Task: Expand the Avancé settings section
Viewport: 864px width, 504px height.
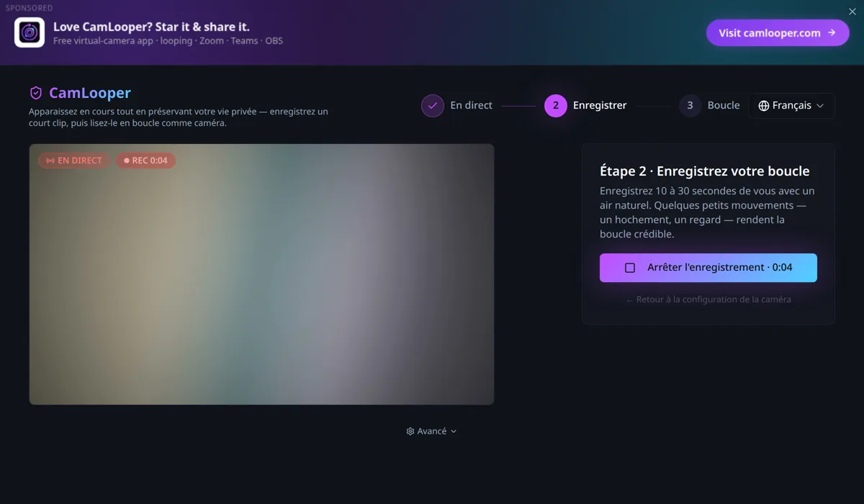Action: [x=431, y=431]
